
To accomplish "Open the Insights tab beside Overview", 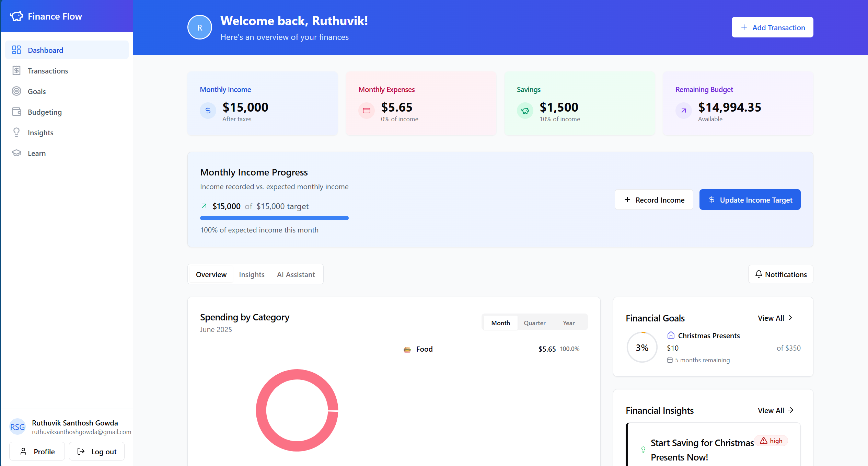I will click(x=252, y=274).
